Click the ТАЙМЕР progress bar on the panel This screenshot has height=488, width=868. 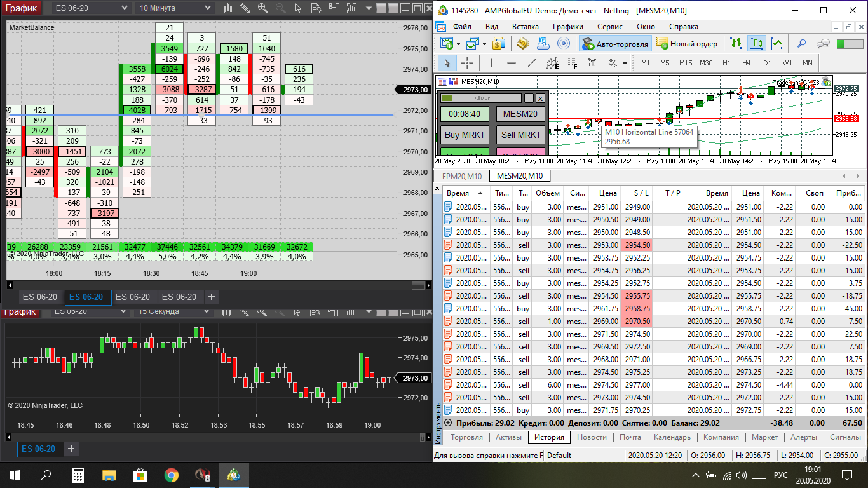click(x=481, y=98)
